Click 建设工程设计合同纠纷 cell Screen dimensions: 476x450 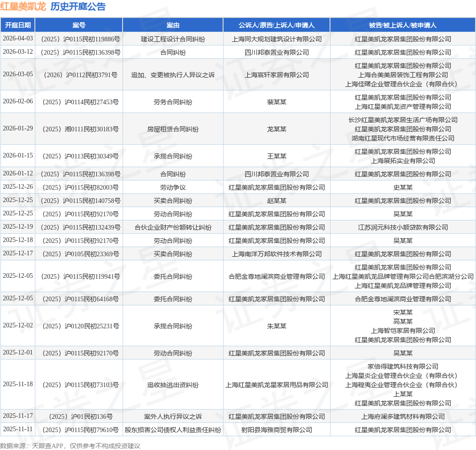pos(173,39)
